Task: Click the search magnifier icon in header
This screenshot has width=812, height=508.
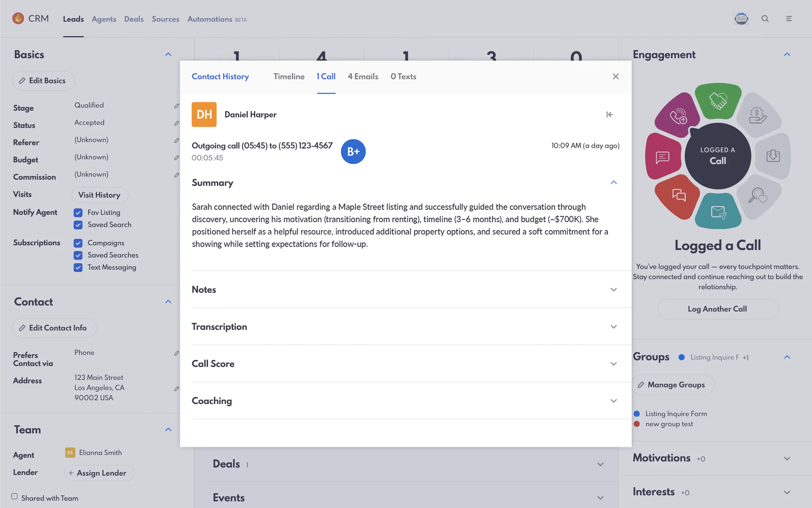Action: pos(765,19)
